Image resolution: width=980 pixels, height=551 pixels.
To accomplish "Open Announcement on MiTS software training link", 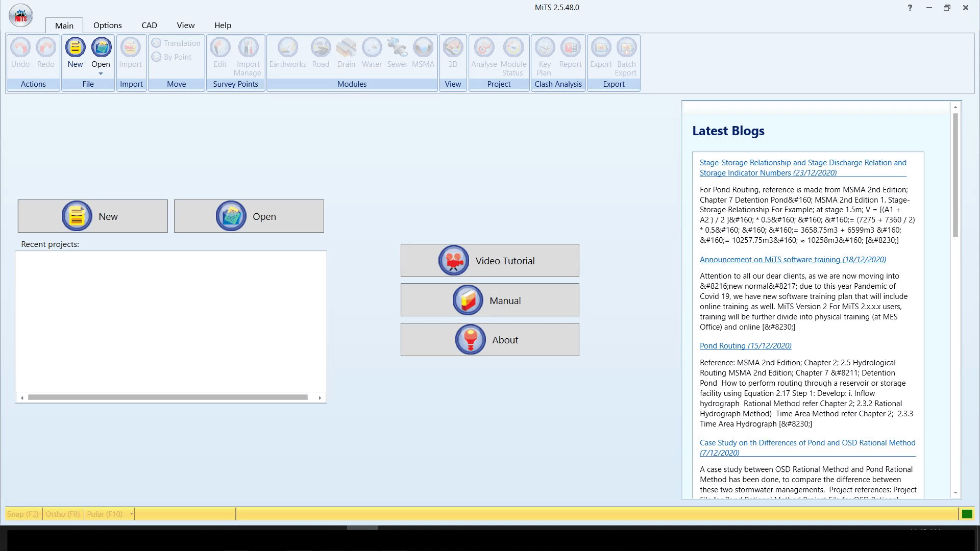I will coord(793,260).
